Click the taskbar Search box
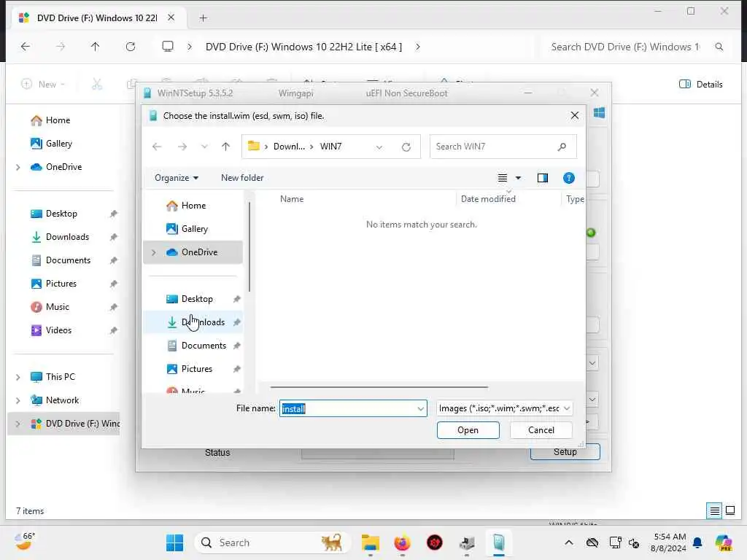 tap(271, 542)
